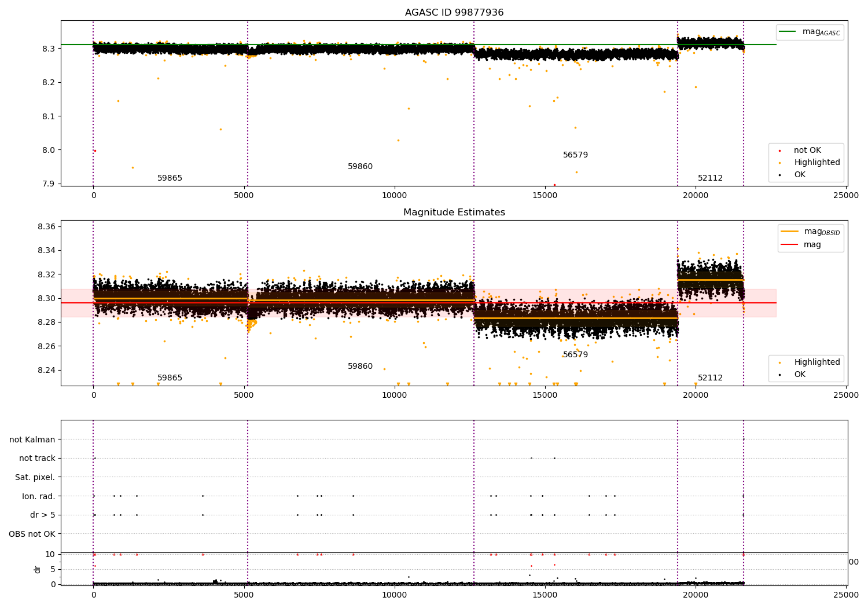Click the 7.9 y-axis tick in the top plot
This screenshot has width=868, height=608.
click(49, 184)
